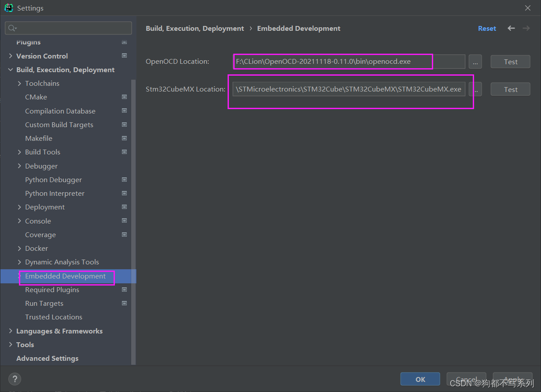The height and width of the screenshot is (392, 541).
Task: Open the Run Targets page
Action: pyautogui.click(x=44, y=303)
